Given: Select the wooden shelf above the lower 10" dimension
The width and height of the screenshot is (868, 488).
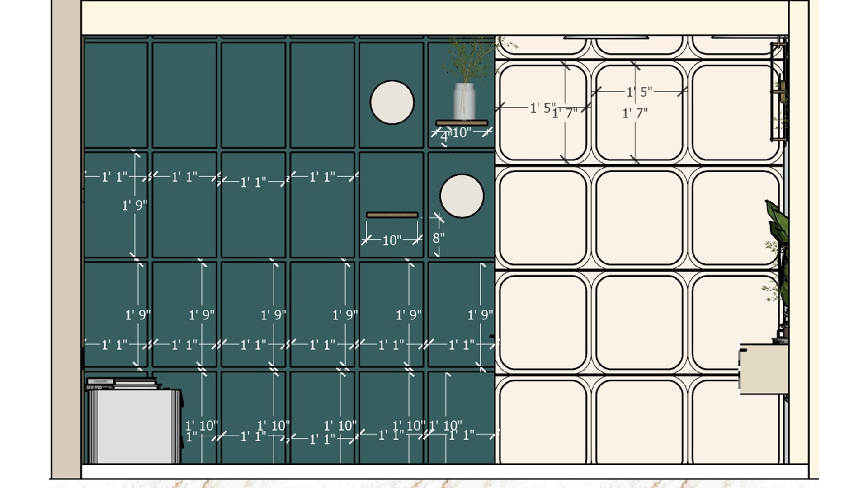Looking at the screenshot, I should [x=392, y=215].
